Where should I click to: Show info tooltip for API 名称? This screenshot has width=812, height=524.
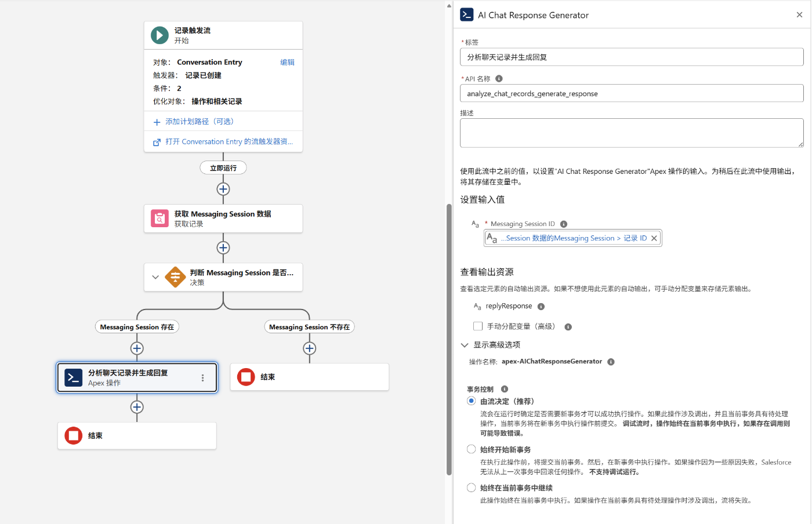[499, 79]
